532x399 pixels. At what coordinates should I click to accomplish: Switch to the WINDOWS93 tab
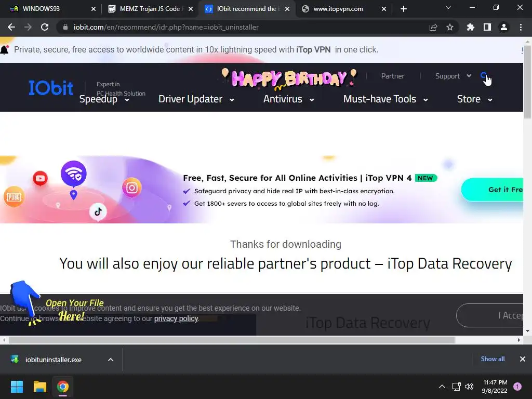coord(51,9)
